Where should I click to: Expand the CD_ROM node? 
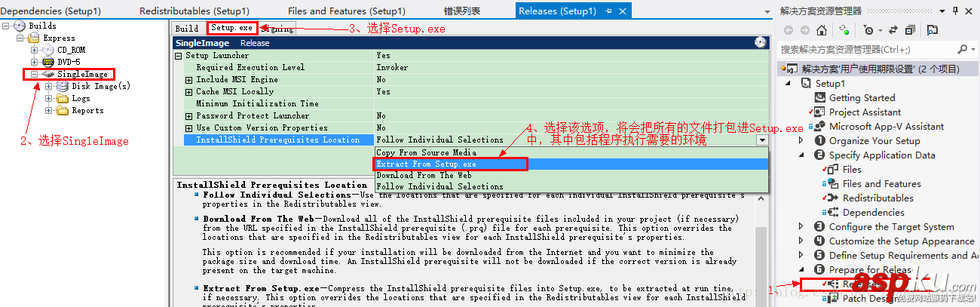point(35,50)
